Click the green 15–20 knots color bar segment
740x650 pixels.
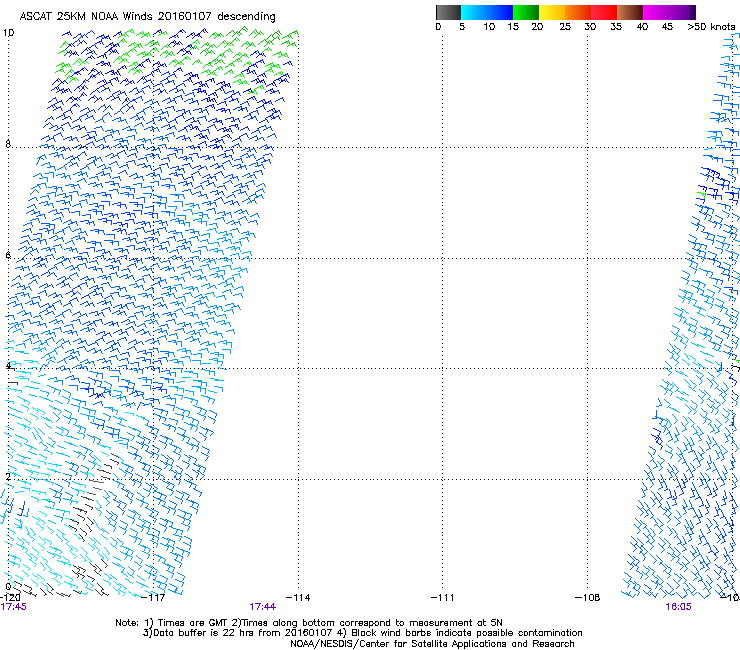526,12
